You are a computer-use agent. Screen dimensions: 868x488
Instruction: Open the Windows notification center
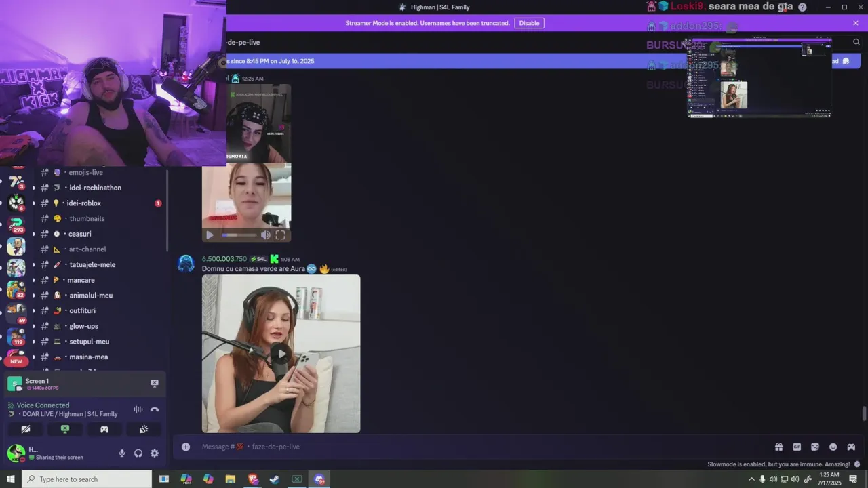[x=853, y=479]
